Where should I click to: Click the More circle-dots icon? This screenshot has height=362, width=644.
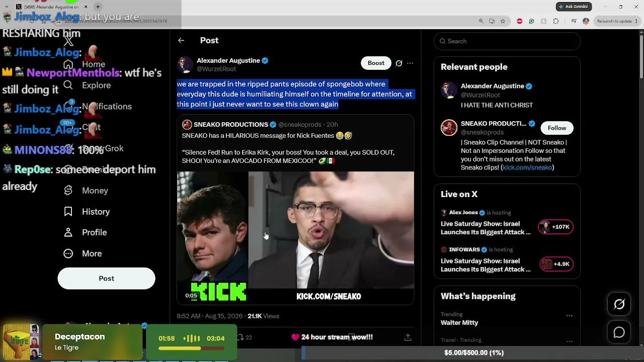pos(68,253)
